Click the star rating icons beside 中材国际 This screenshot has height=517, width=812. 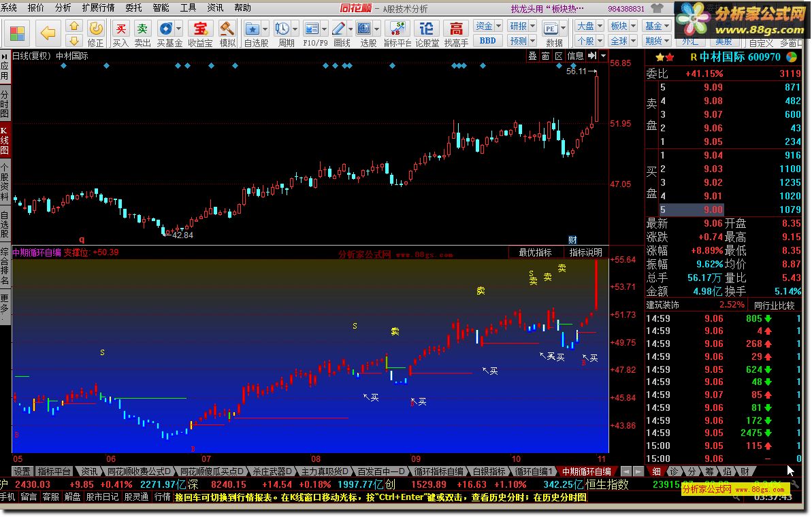click(x=665, y=57)
